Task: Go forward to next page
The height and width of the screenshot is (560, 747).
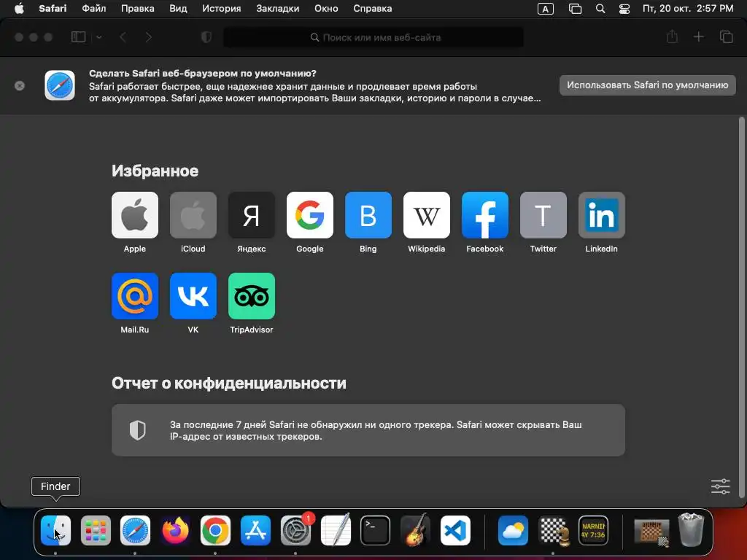Action: pyautogui.click(x=148, y=36)
